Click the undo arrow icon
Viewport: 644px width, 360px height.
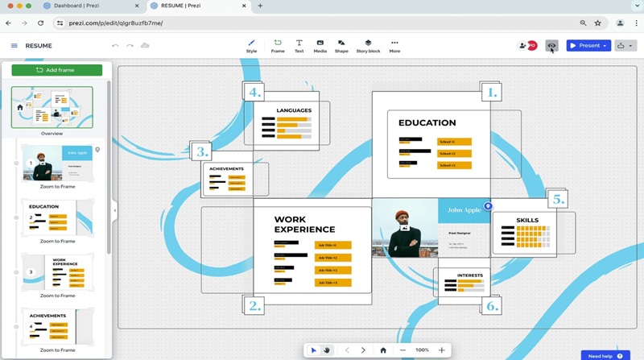pyautogui.click(x=115, y=46)
